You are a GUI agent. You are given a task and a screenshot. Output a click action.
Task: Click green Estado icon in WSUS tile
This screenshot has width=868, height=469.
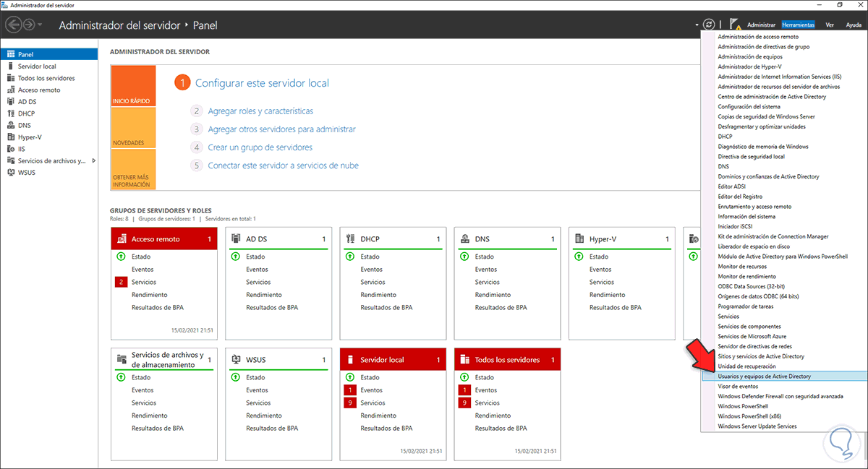[236, 377]
